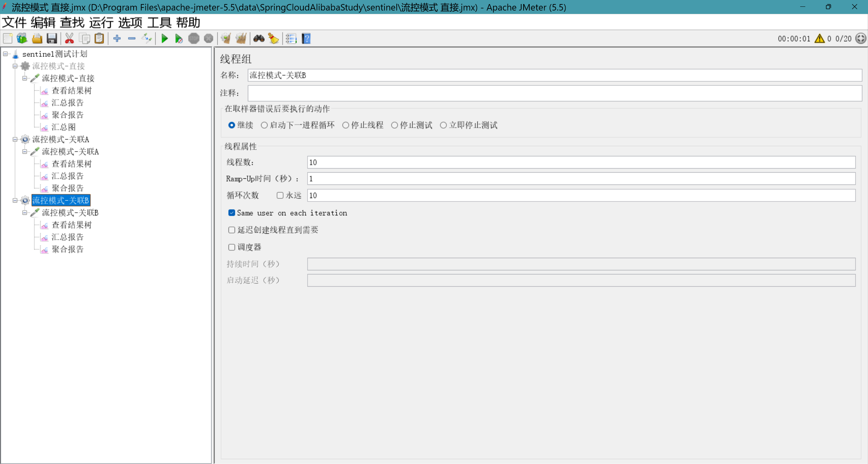
Task: Select 汇总图 in the tree
Action: 63,127
